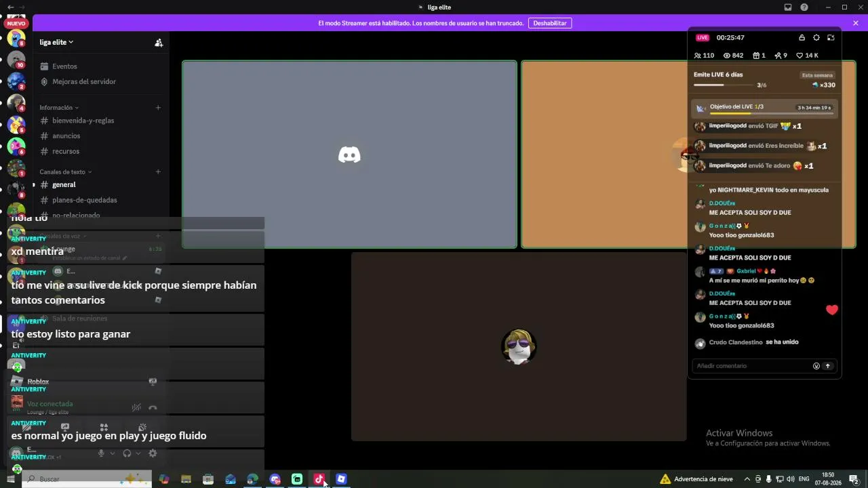The height and width of the screenshot is (488, 868).
Task: Open Roblox from the taskbar
Action: [341, 479]
